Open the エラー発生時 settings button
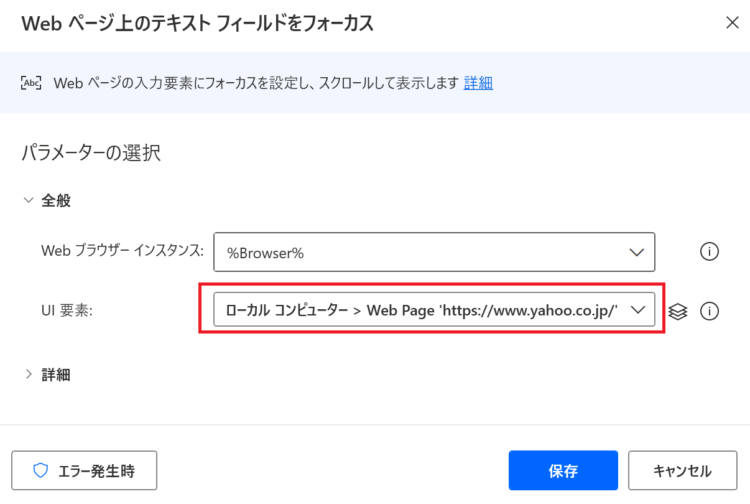This screenshot has width=750, height=504. [84, 471]
